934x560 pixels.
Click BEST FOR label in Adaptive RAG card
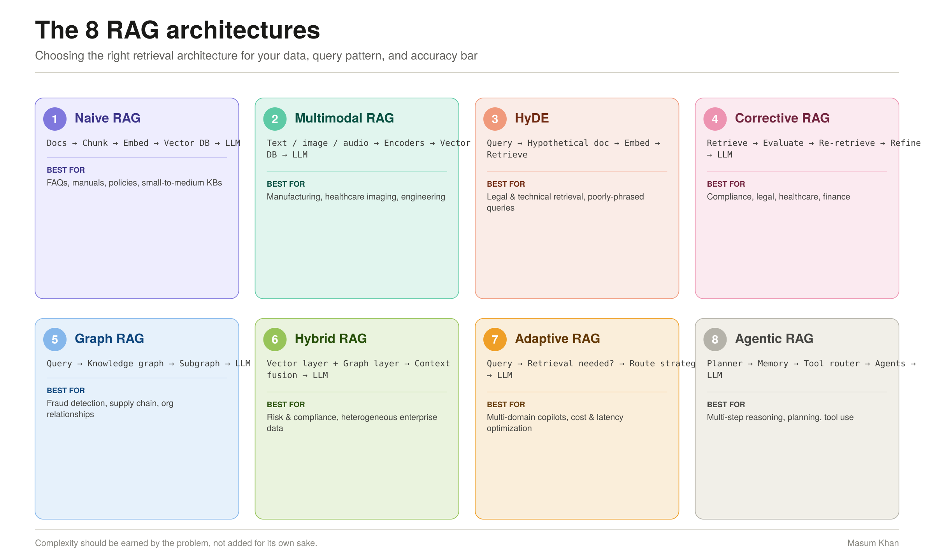pos(506,404)
